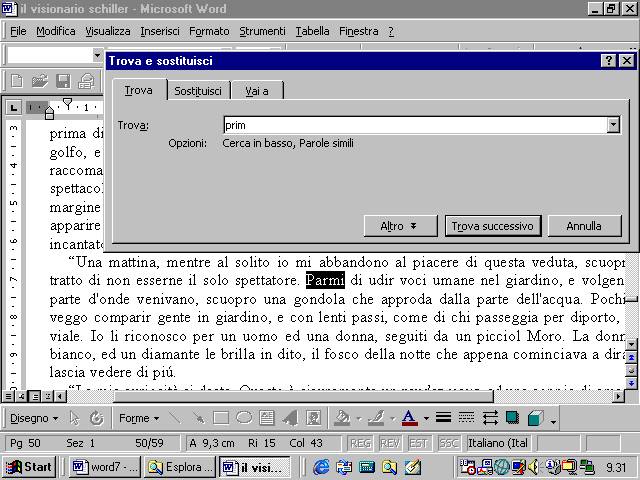Open Line Color dropdown arrow
The height and width of the screenshot is (480, 640).
pyautogui.click(x=393, y=419)
